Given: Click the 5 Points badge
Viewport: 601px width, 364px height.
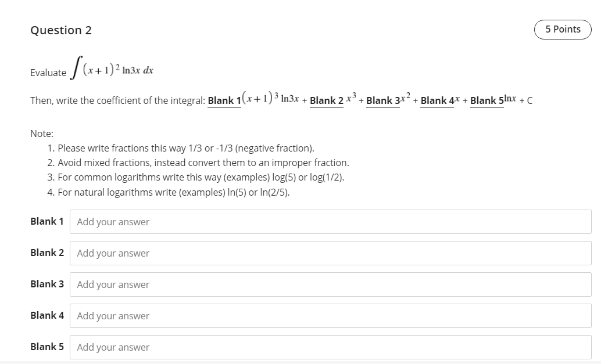Looking at the screenshot, I should (x=562, y=29).
